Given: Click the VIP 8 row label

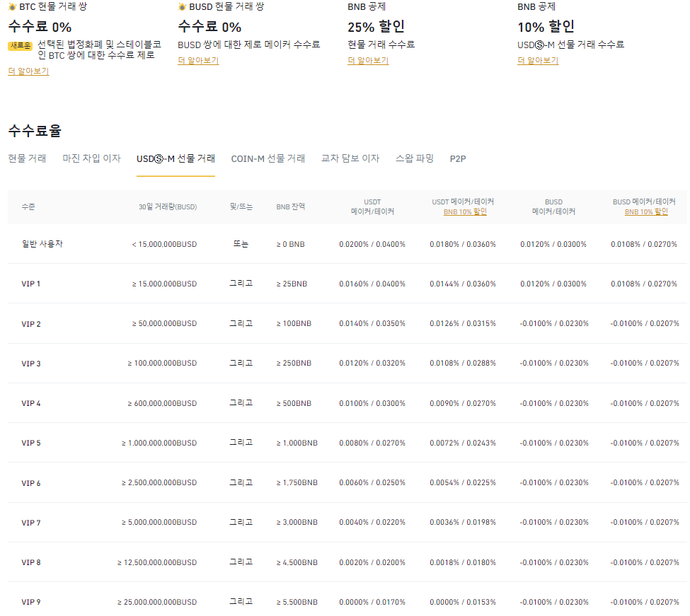Looking at the screenshot, I should pos(31,563).
